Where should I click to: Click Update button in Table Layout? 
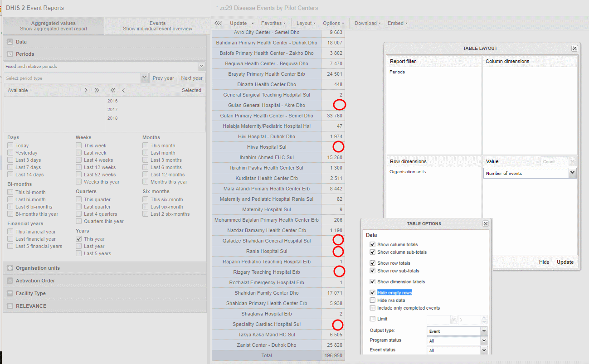[x=565, y=262]
